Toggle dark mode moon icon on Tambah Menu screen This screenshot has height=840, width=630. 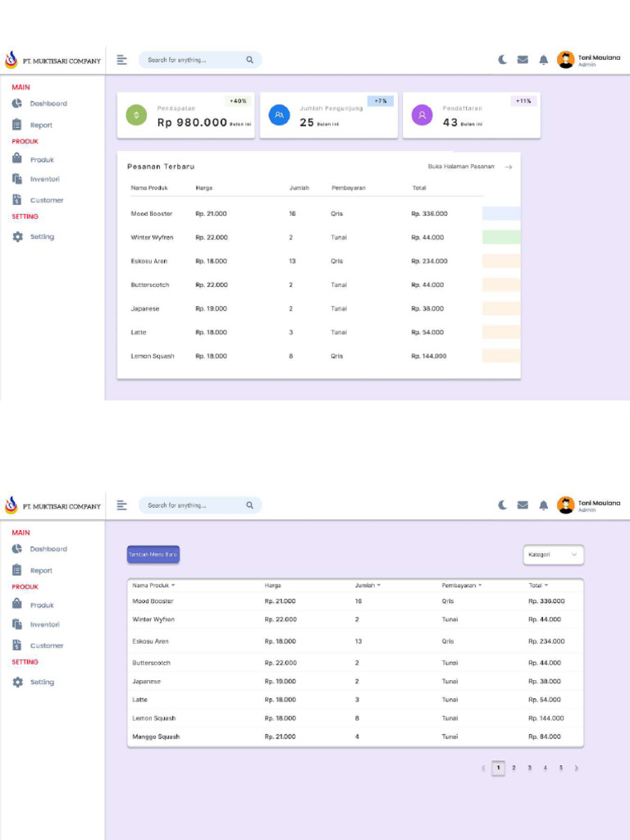[x=502, y=504]
